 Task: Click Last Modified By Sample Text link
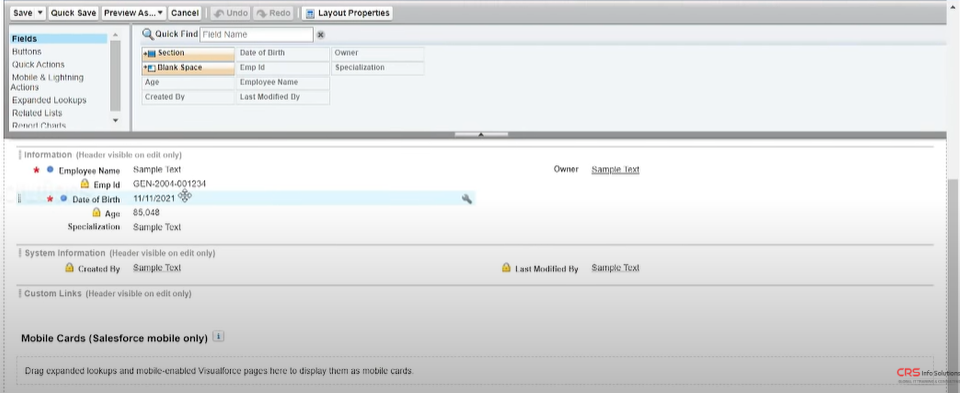(615, 268)
